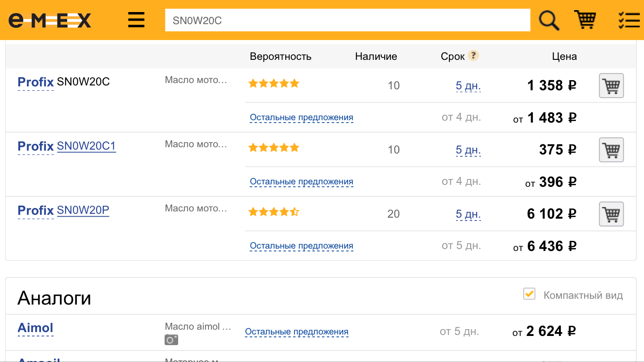Click the Компактный вид label
The width and height of the screenshot is (644, 362).
click(583, 295)
